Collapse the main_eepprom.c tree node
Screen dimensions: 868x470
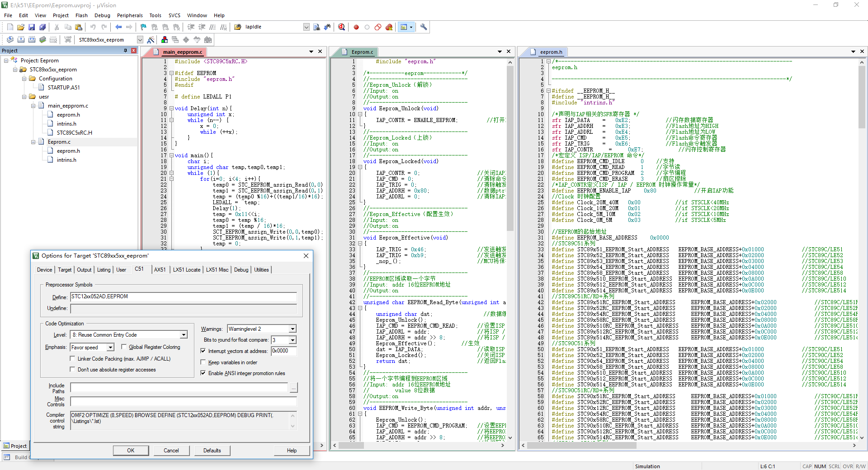coord(33,106)
